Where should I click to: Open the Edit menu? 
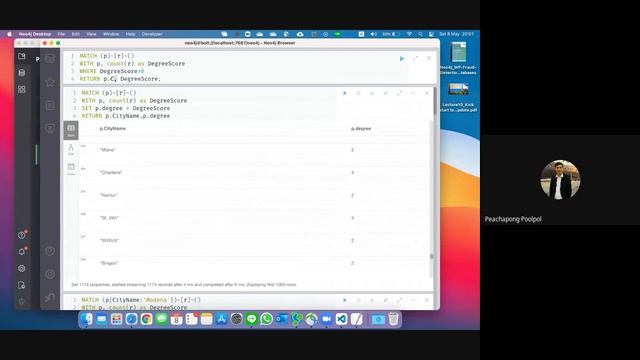(76, 34)
